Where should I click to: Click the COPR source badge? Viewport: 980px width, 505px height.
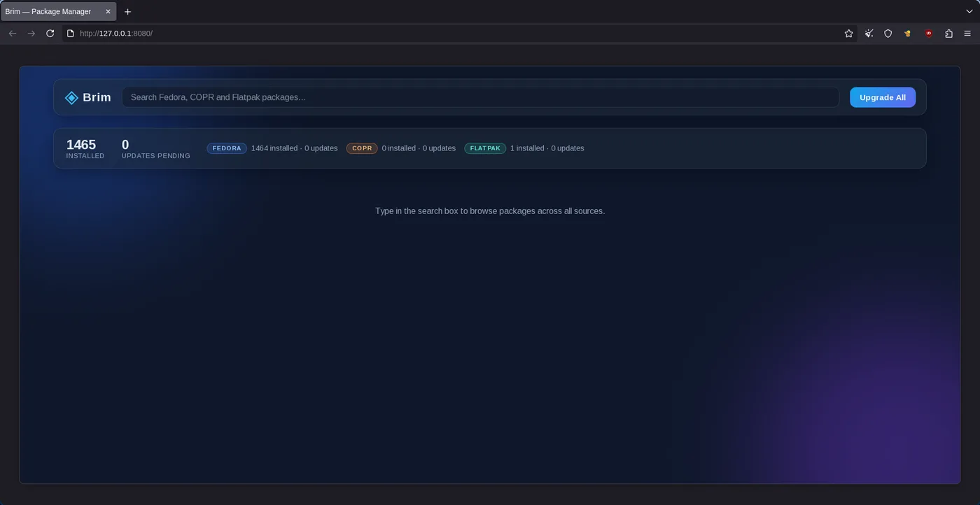pyautogui.click(x=362, y=148)
